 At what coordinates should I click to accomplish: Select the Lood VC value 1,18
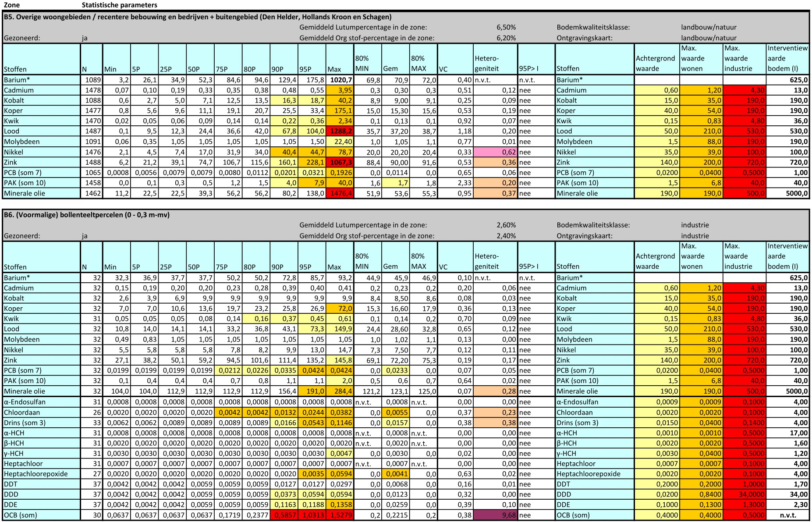pos(455,131)
